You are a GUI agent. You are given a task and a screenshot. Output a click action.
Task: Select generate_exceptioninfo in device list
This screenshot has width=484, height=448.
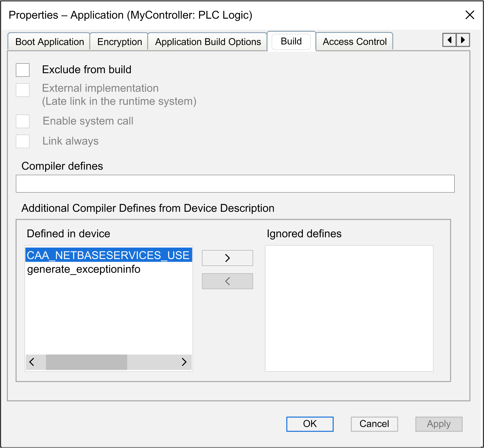tap(84, 269)
